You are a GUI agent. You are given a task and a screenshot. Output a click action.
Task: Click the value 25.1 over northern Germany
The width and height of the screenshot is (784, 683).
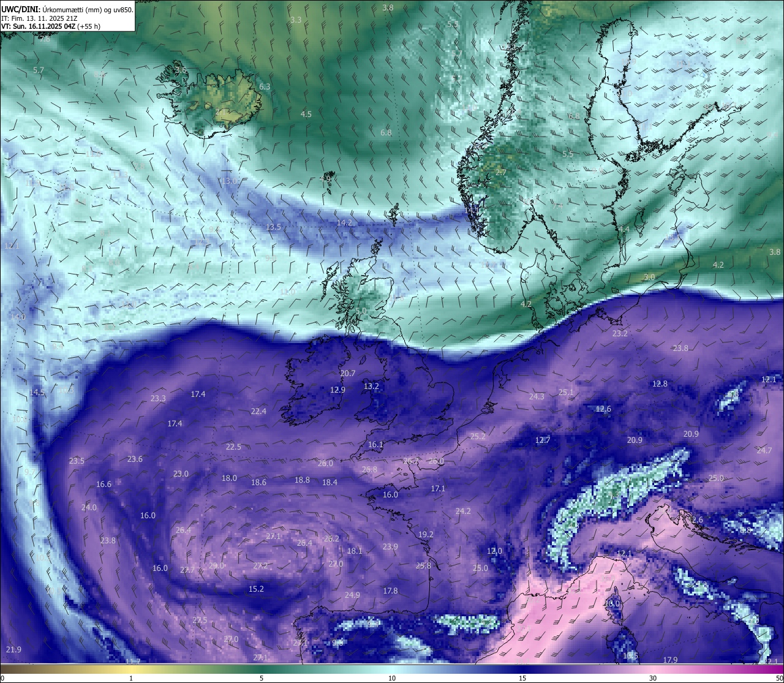567,392
